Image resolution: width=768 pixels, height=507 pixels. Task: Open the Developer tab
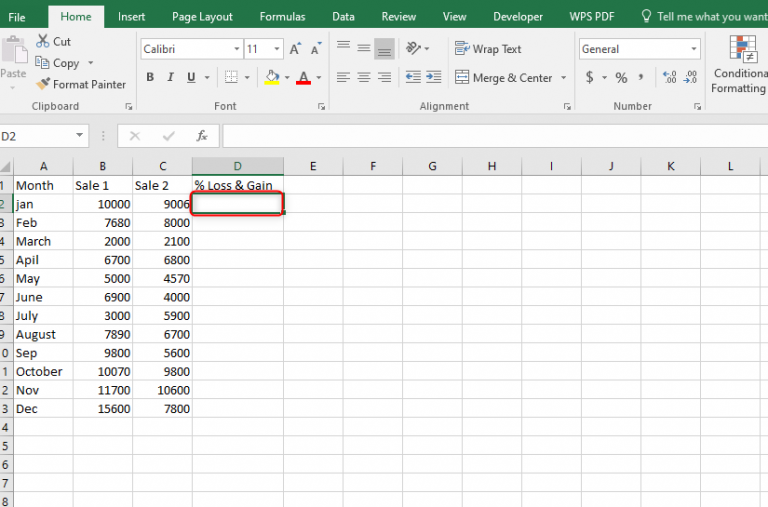[518, 17]
